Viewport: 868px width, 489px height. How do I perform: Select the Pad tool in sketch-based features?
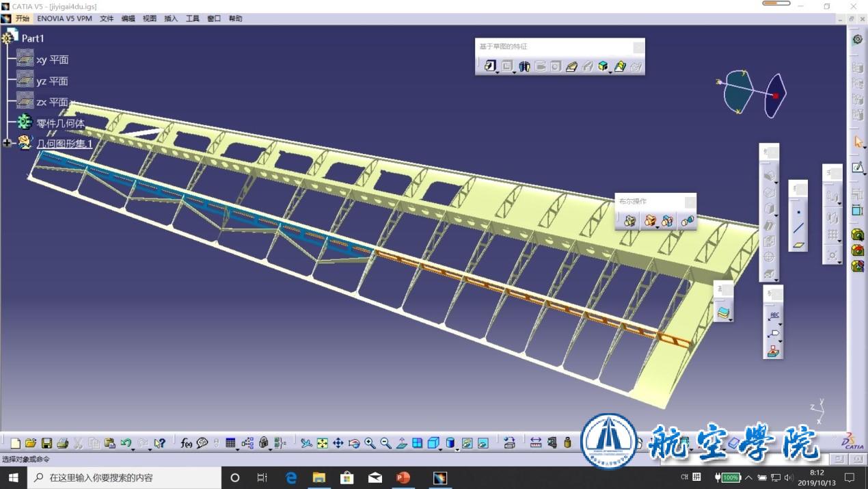pos(489,66)
